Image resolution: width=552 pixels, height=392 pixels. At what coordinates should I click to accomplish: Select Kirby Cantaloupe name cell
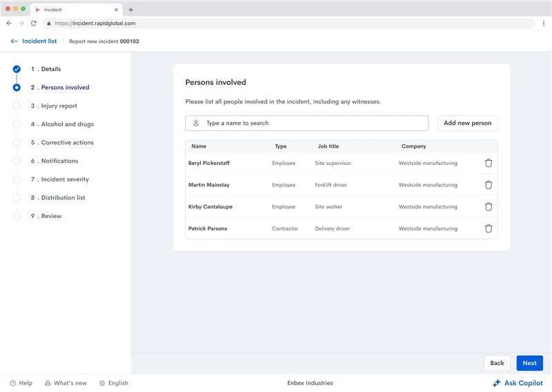click(210, 207)
